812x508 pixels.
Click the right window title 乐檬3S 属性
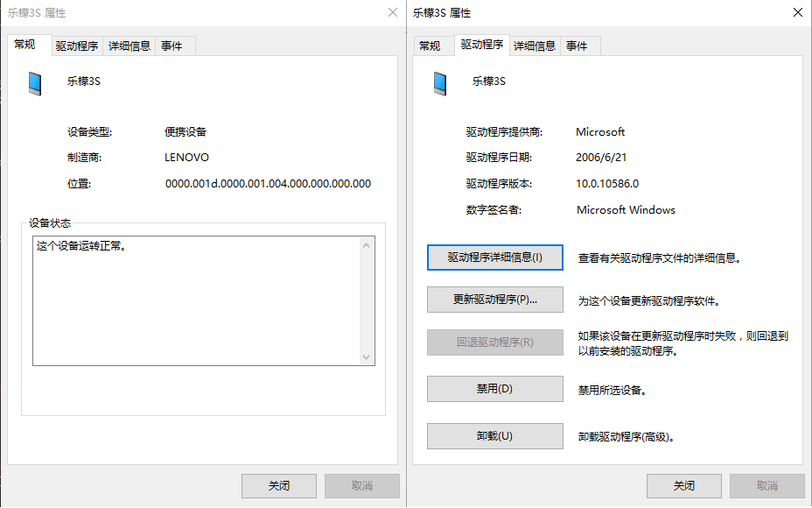coord(442,13)
